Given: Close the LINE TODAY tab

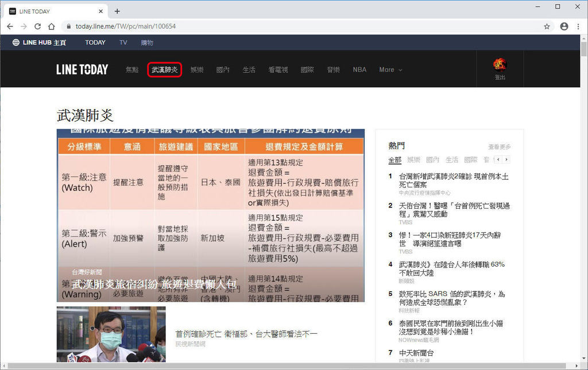Looking at the screenshot, I should click(x=100, y=11).
